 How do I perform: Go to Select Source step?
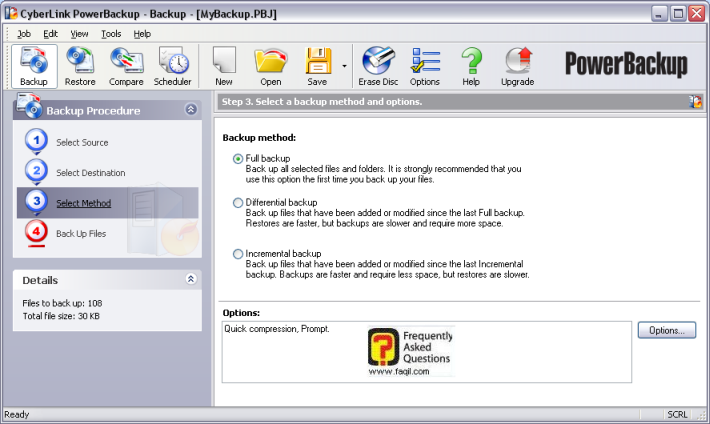(x=82, y=143)
